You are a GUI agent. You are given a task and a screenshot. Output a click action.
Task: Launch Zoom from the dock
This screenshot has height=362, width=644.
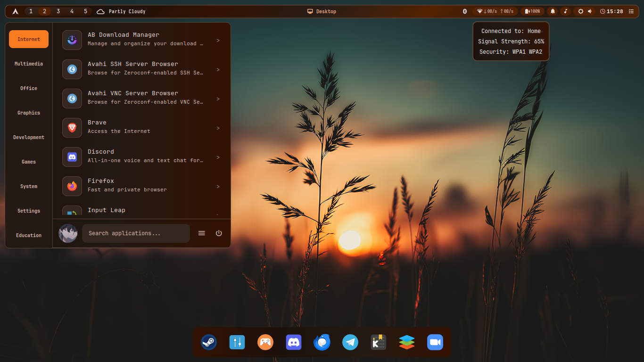point(435,342)
